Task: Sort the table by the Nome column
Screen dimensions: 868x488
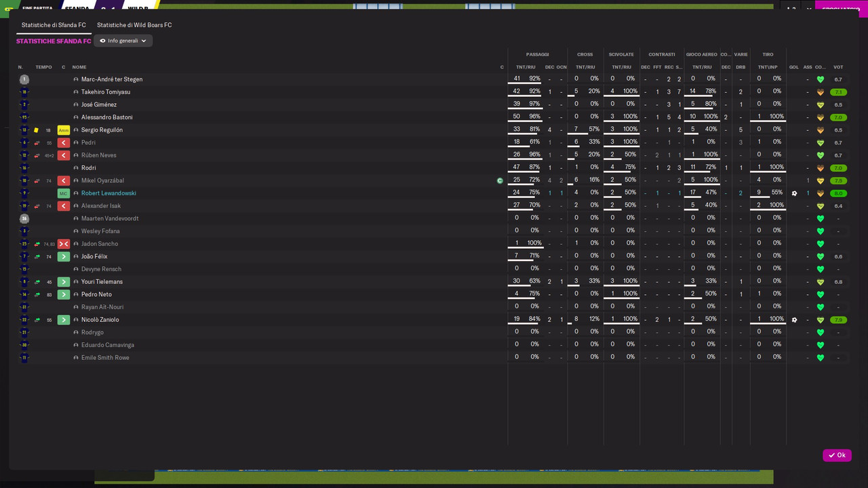Action: click(79, 67)
